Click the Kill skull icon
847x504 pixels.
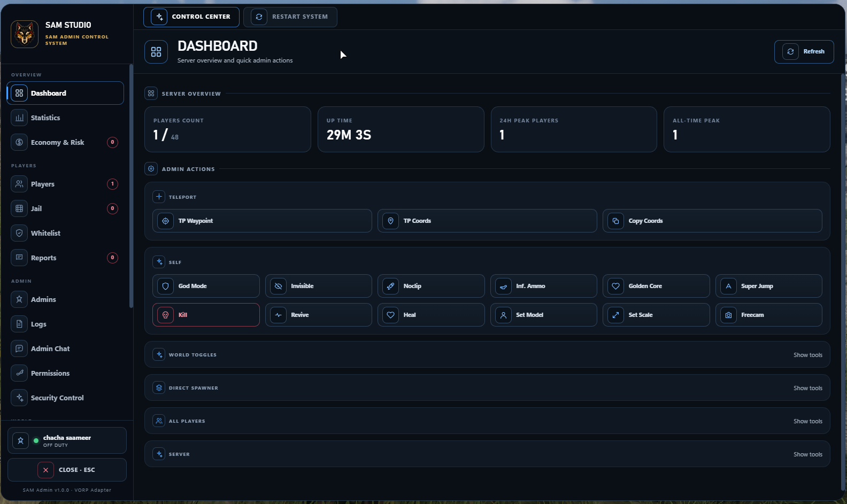pos(166,315)
